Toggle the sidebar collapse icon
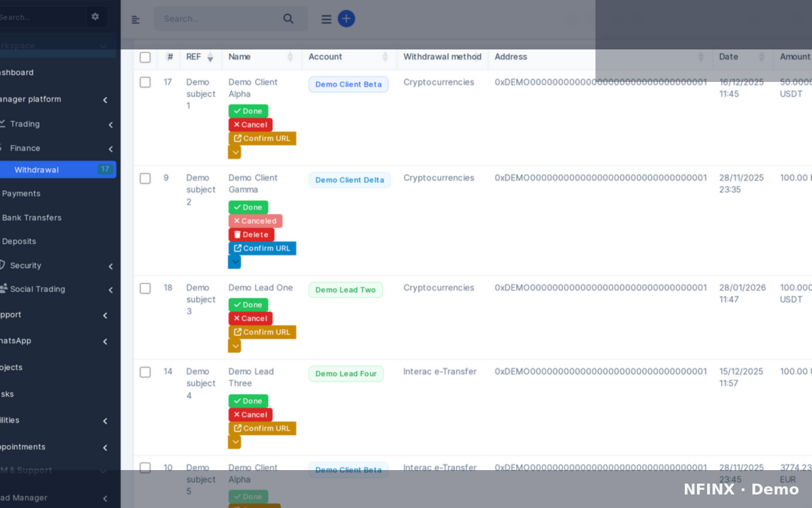This screenshot has width=812, height=508. (x=135, y=20)
